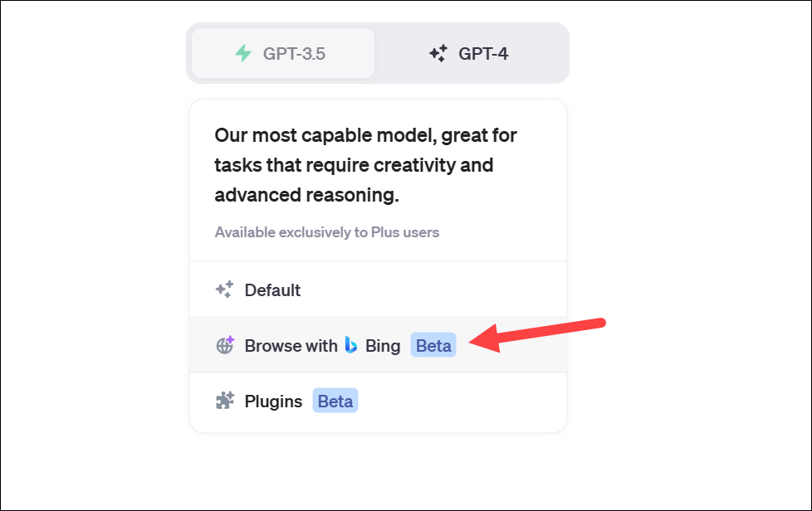Select the GPT-4 model tab
812x511 pixels.
(x=469, y=53)
